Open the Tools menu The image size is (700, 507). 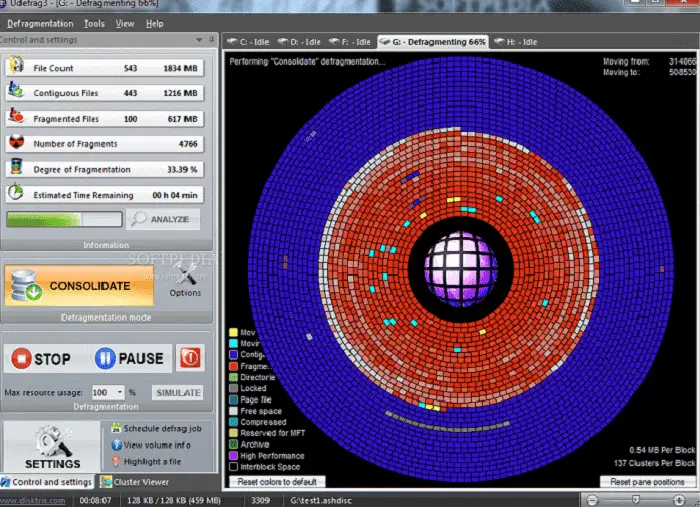[94, 24]
